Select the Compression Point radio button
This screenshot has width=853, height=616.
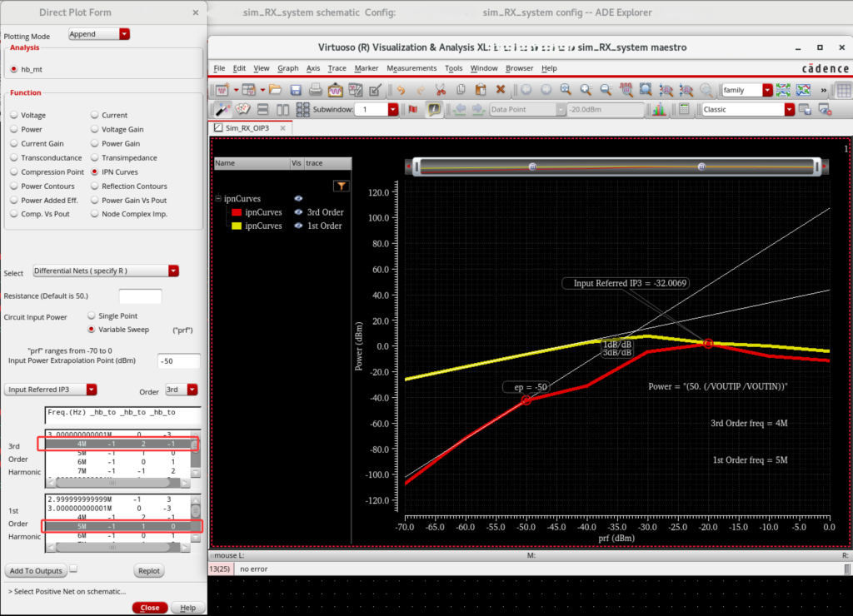point(14,171)
